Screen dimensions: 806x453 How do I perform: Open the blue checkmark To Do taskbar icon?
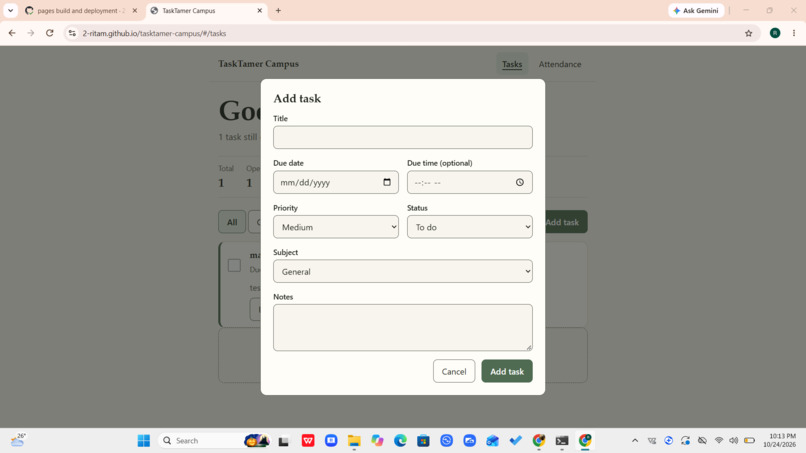click(516, 441)
